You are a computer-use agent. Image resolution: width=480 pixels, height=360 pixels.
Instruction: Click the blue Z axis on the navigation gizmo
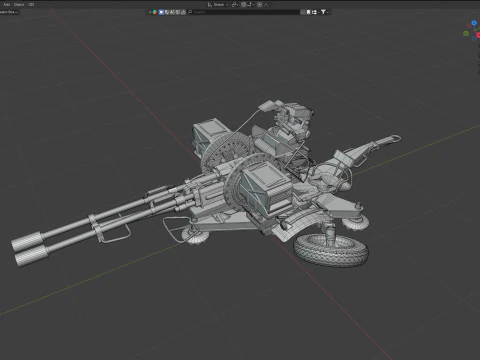tap(474, 23)
